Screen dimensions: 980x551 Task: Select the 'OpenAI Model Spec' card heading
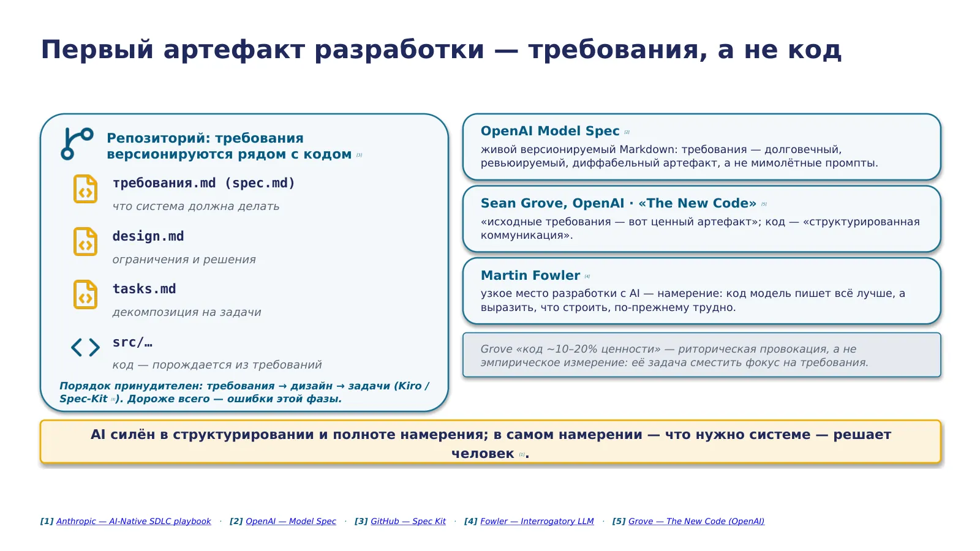tap(550, 131)
